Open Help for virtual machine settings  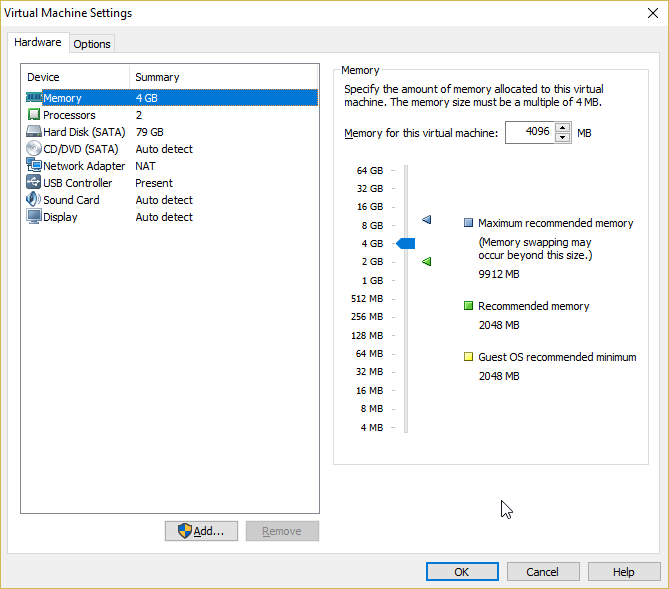tap(624, 572)
